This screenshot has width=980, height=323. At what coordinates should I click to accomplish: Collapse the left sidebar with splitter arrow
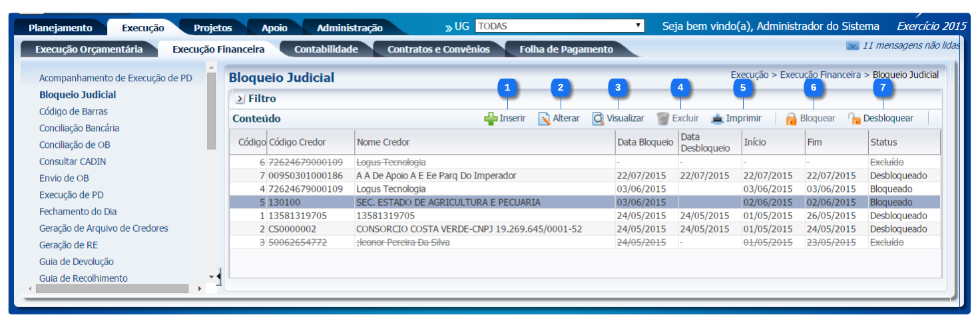218,275
